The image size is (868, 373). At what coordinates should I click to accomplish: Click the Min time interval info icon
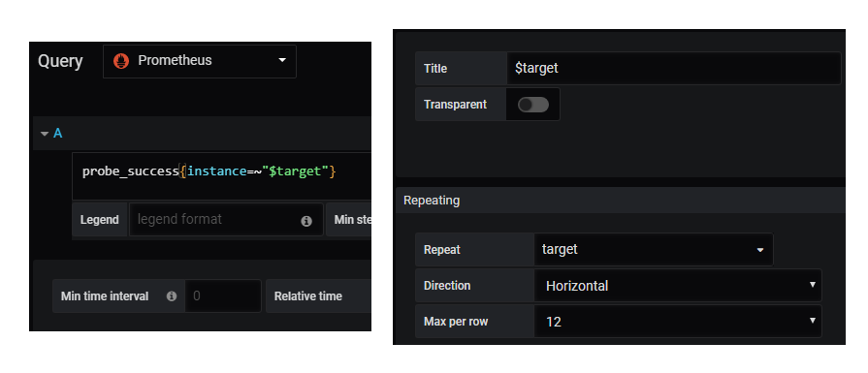pos(172,296)
